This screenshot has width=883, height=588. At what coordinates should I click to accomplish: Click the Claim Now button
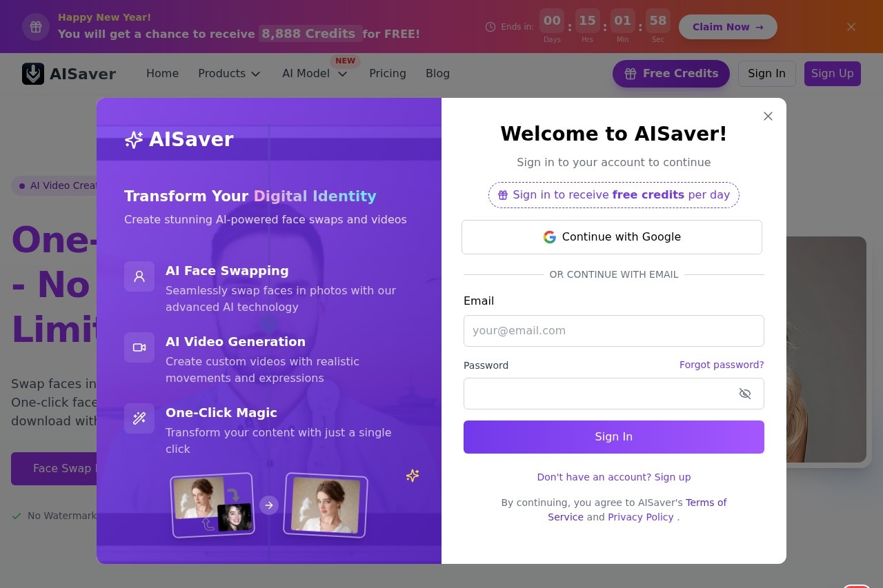pos(728,27)
